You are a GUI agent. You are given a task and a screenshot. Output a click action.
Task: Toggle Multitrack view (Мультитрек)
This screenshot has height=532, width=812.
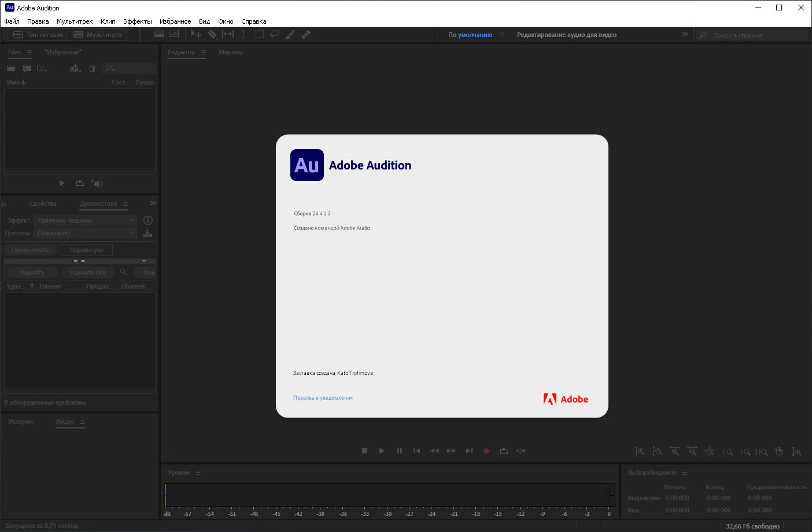[x=98, y=35]
